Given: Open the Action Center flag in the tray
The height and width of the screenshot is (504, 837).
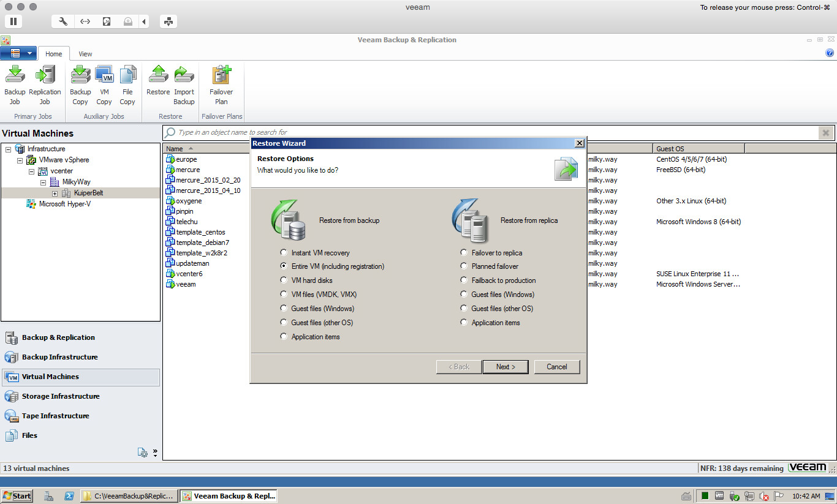Looking at the screenshot, I should tap(778, 496).
